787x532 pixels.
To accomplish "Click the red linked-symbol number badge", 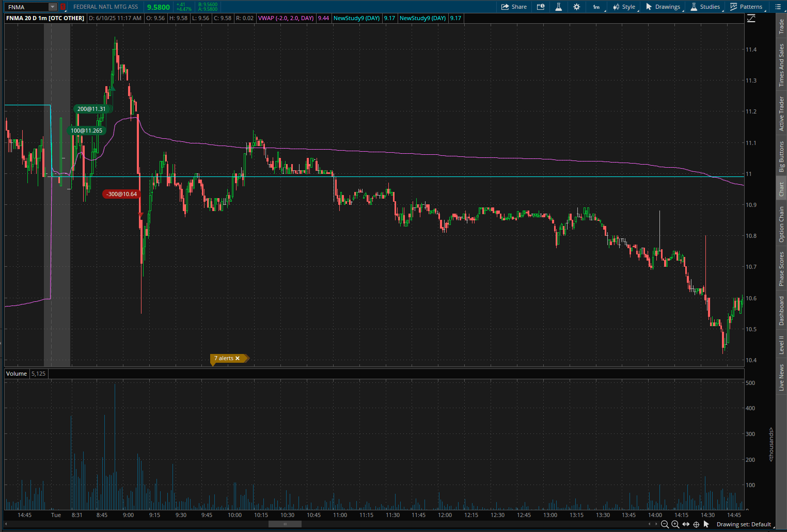I will pos(62,7).
